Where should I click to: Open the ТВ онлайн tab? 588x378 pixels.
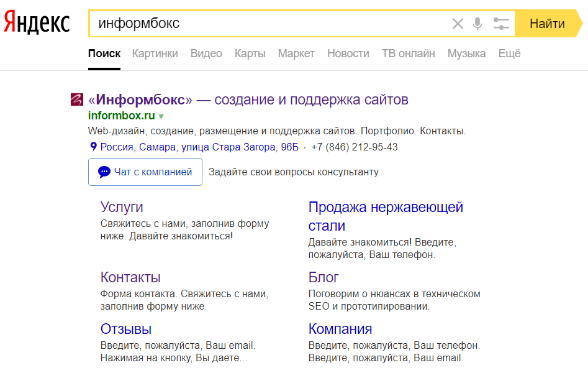[x=409, y=53]
